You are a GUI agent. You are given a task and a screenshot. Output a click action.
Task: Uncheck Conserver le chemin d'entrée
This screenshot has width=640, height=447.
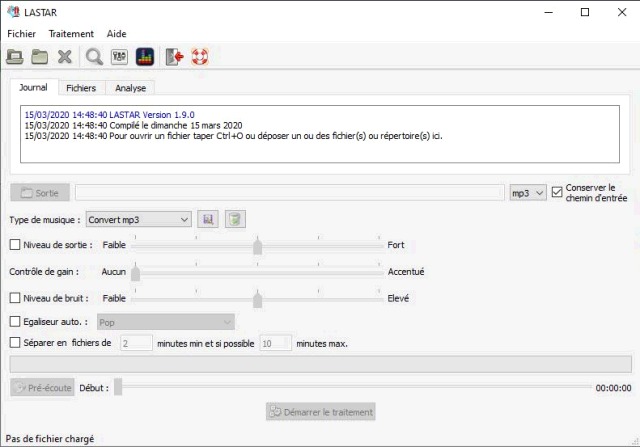[x=557, y=192]
